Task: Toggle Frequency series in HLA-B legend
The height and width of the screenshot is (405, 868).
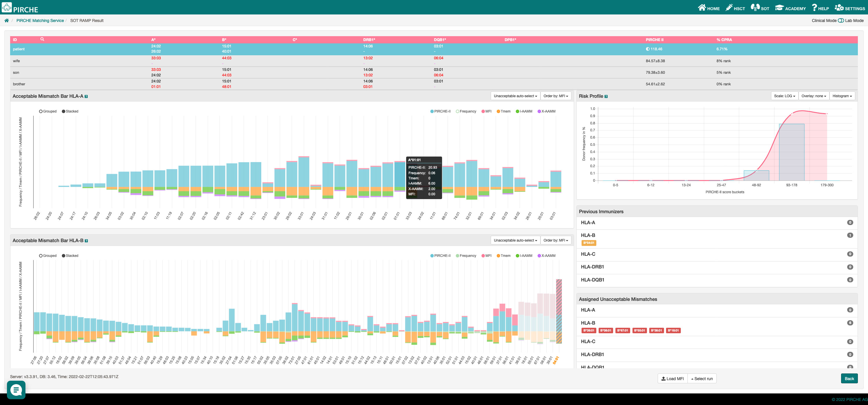Action: (466, 256)
